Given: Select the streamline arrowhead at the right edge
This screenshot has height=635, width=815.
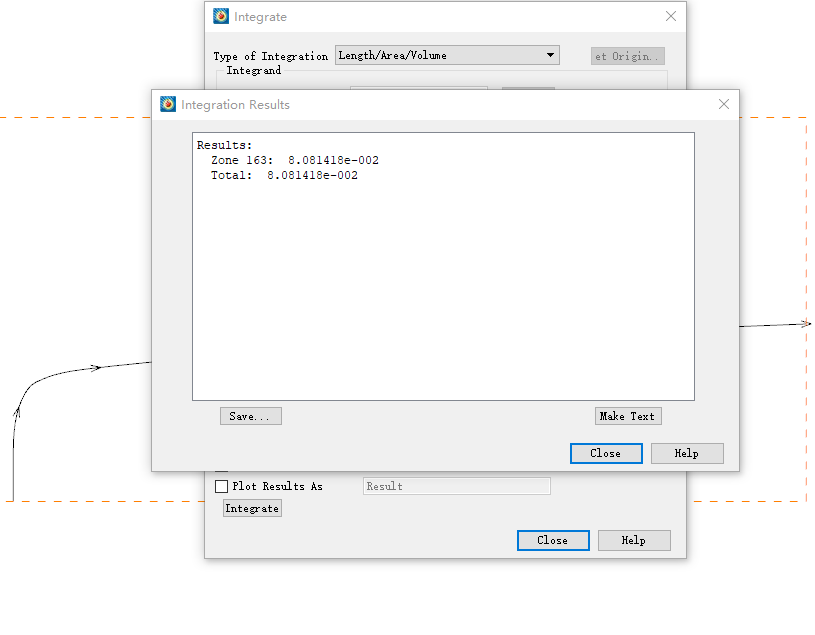Looking at the screenshot, I should tap(805, 323).
